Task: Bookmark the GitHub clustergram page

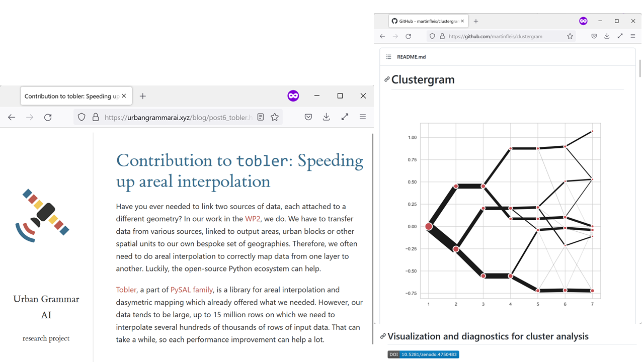Action: [x=570, y=36]
